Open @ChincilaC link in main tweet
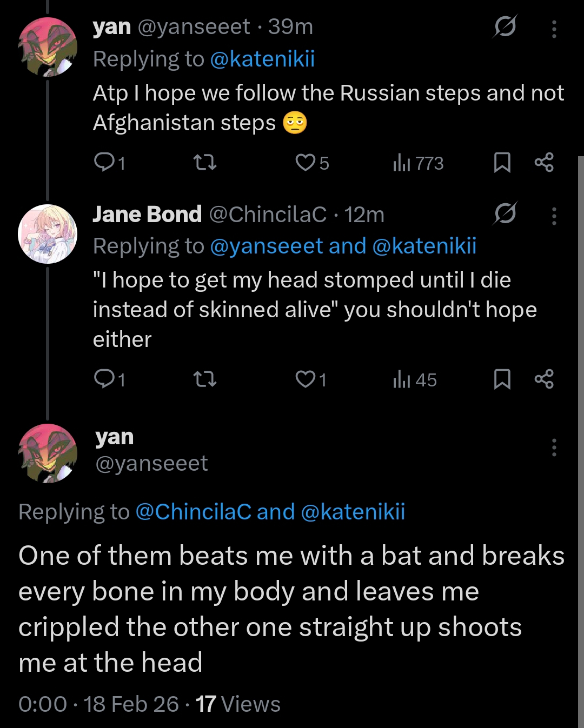The height and width of the screenshot is (728, 584). pos(193,512)
